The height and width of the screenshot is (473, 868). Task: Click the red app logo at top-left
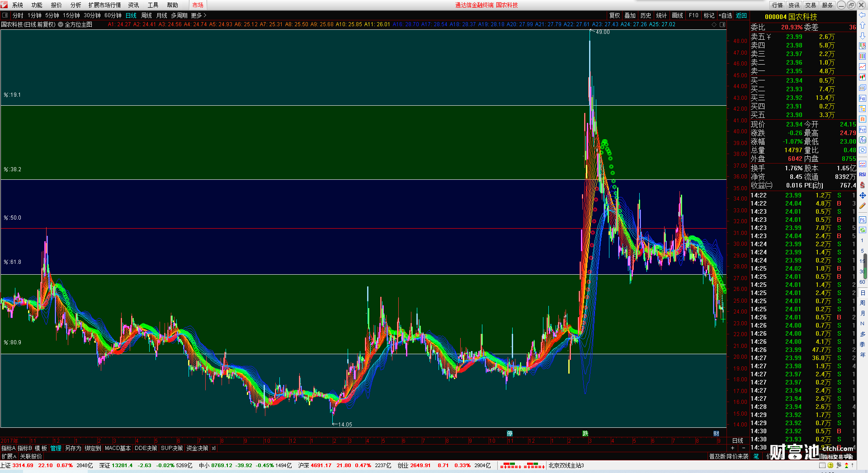coord(4,5)
